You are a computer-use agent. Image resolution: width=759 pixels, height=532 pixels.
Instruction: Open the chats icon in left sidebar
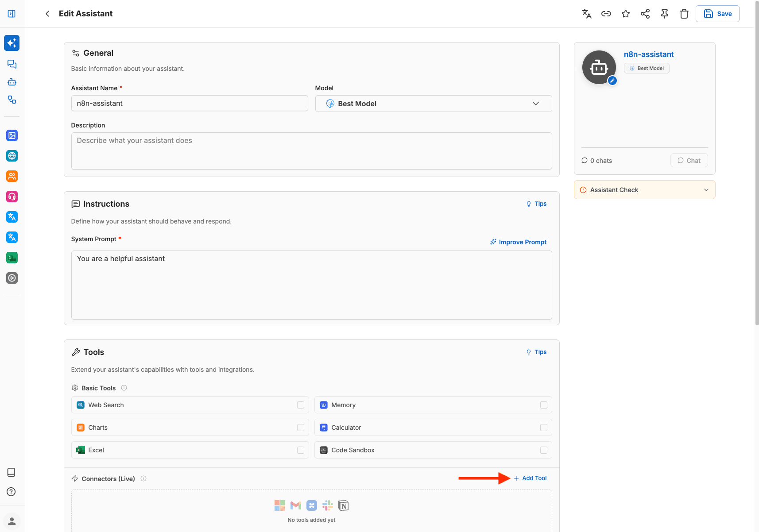tap(12, 64)
